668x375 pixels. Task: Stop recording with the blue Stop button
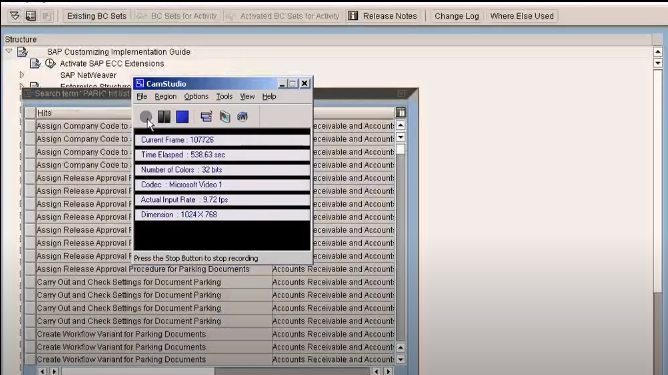(x=182, y=116)
